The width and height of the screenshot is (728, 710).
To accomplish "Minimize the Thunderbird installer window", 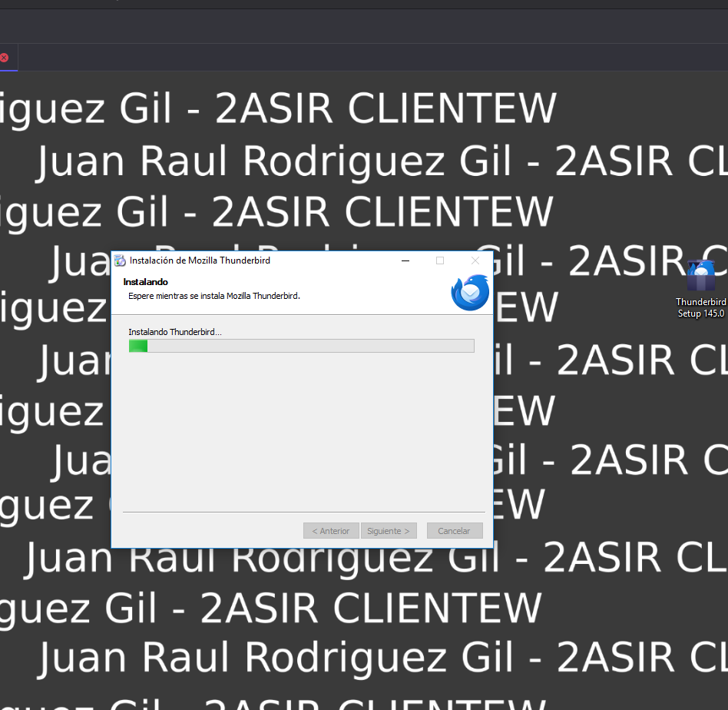I will (405, 260).
